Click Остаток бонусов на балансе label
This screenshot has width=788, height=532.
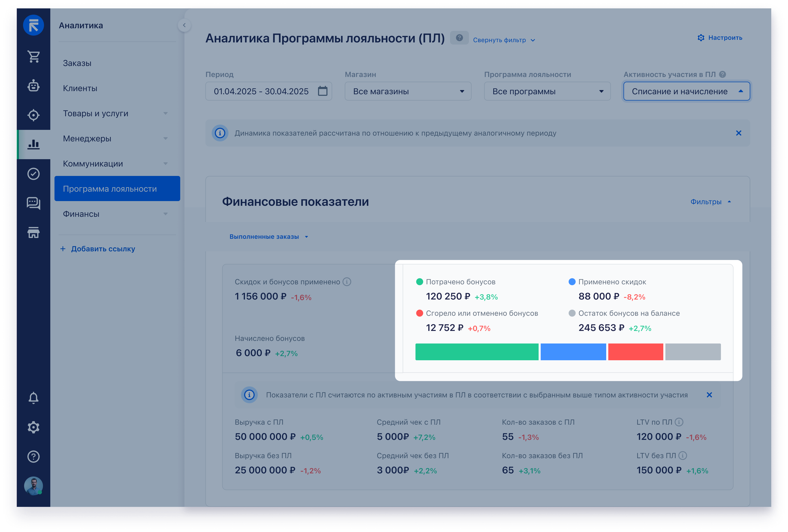tap(629, 313)
